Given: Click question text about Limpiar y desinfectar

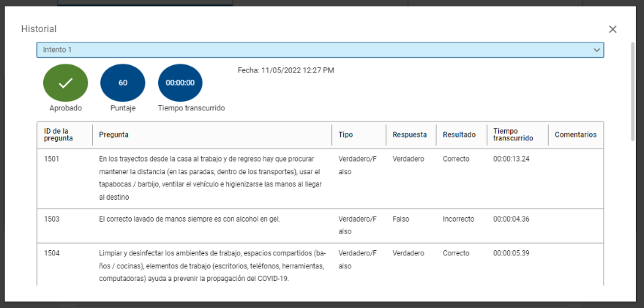Looking at the screenshot, I should (212, 266).
